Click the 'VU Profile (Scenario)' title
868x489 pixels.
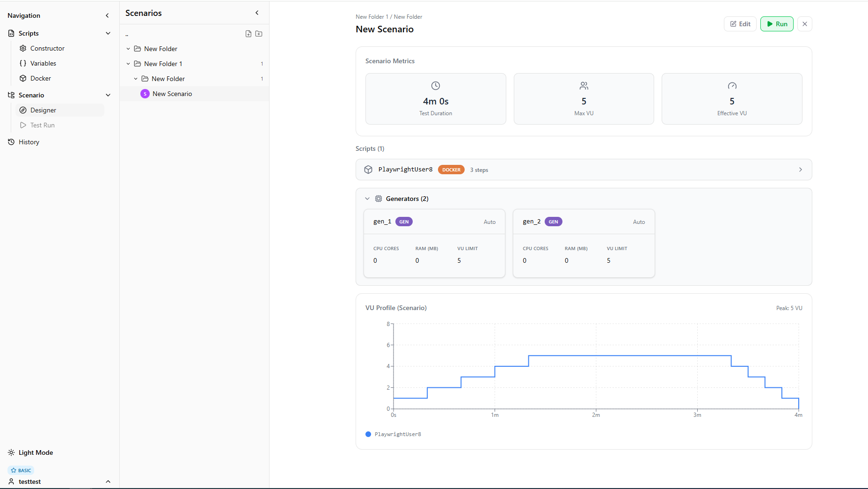396,308
